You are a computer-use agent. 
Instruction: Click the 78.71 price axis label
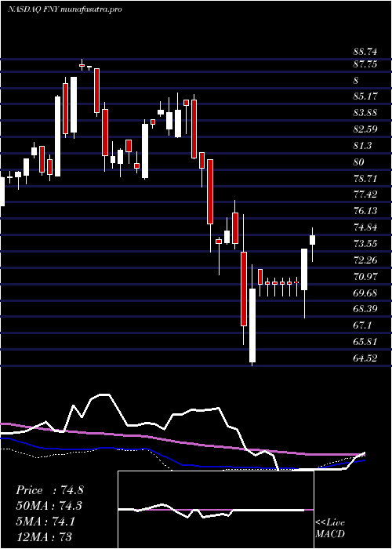365,179
